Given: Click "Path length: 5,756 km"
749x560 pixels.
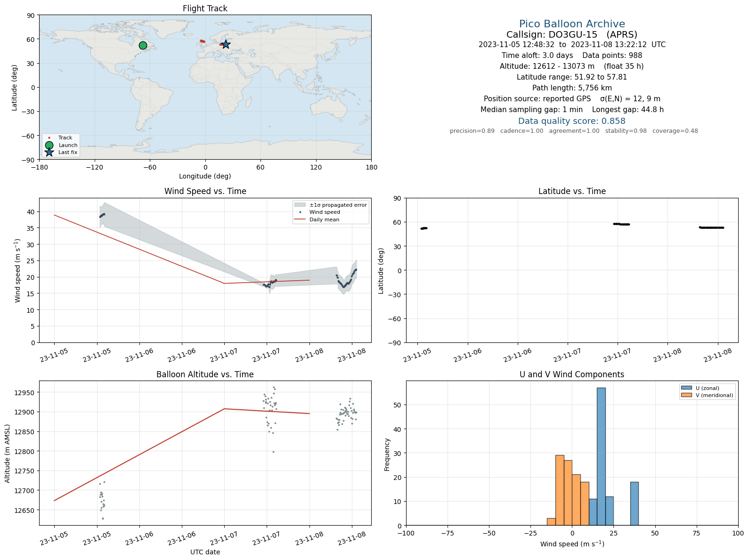Looking at the screenshot, I should 572,88.
